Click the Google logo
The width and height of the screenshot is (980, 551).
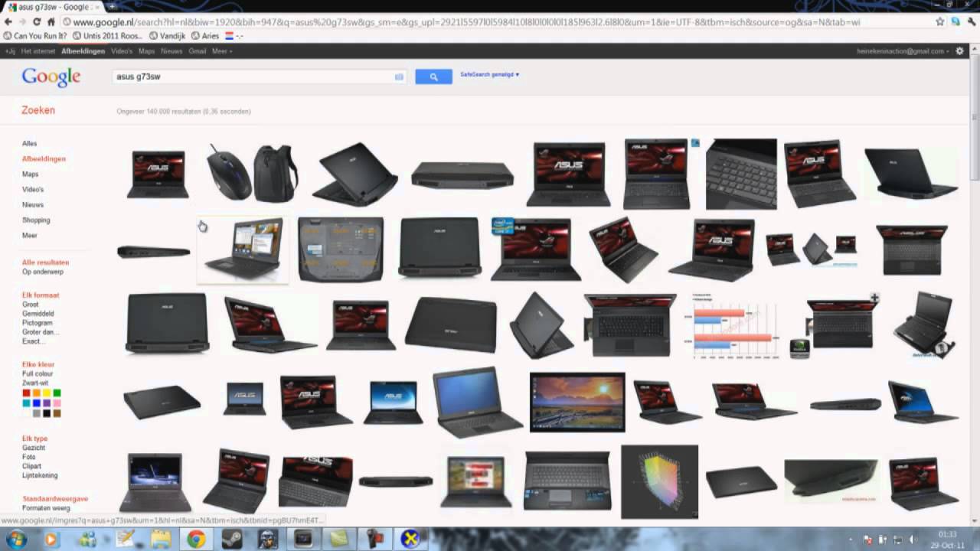(x=51, y=77)
